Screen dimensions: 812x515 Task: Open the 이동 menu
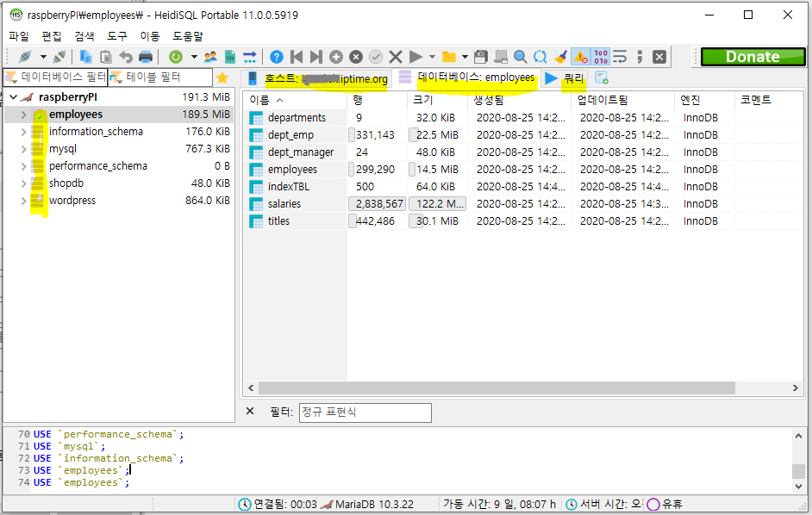tap(150, 36)
